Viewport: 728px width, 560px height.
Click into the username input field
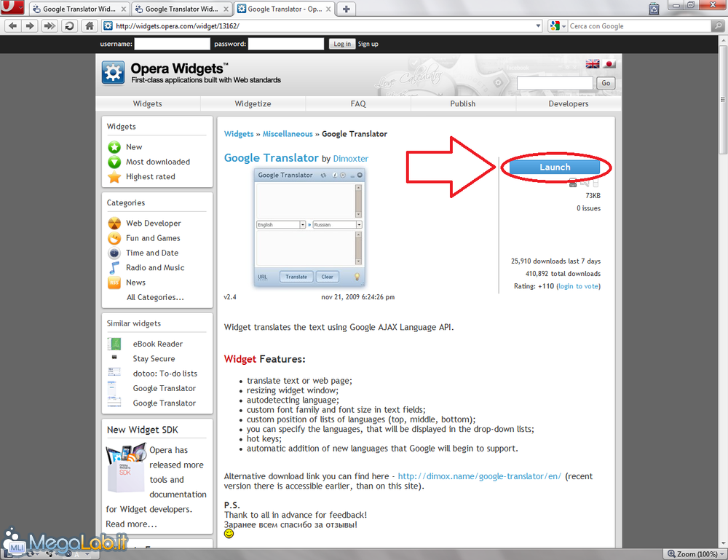click(x=172, y=44)
